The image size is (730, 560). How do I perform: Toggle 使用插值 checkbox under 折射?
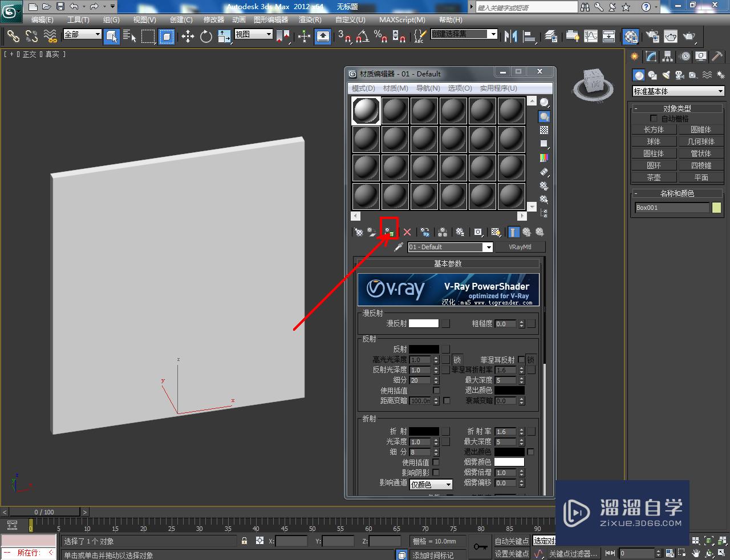(x=436, y=462)
